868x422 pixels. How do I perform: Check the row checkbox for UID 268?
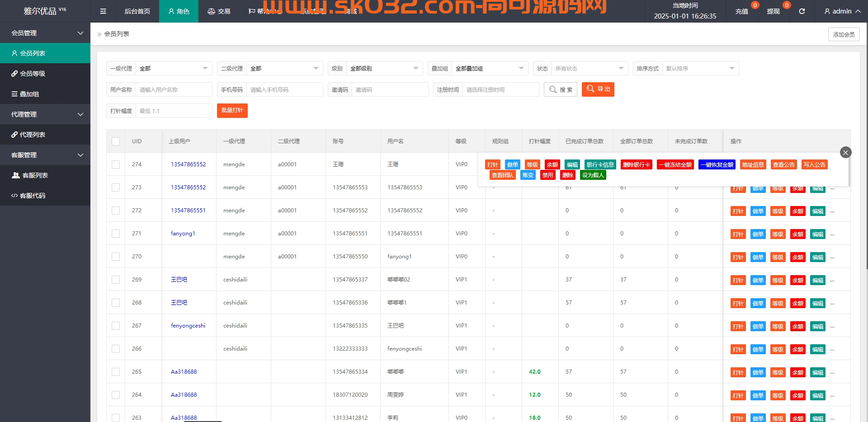pyautogui.click(x=116, y=303)
